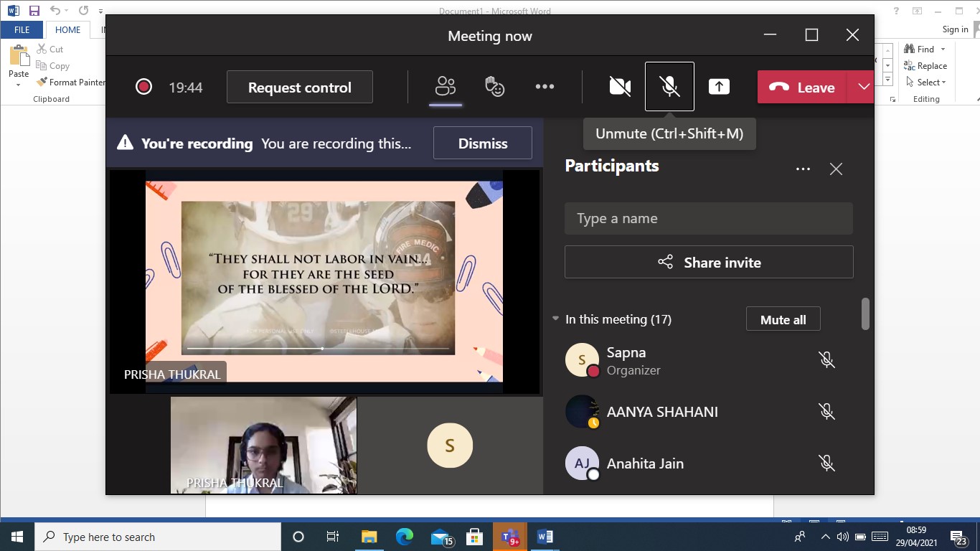Switch to Word taskbar icon
980x551 pixels.
545,537
